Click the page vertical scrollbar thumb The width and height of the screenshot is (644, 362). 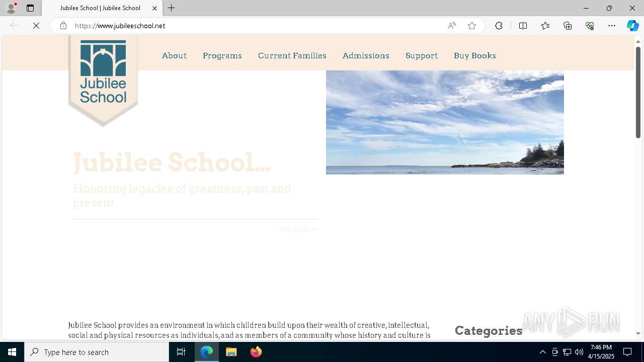coord(638,93)
